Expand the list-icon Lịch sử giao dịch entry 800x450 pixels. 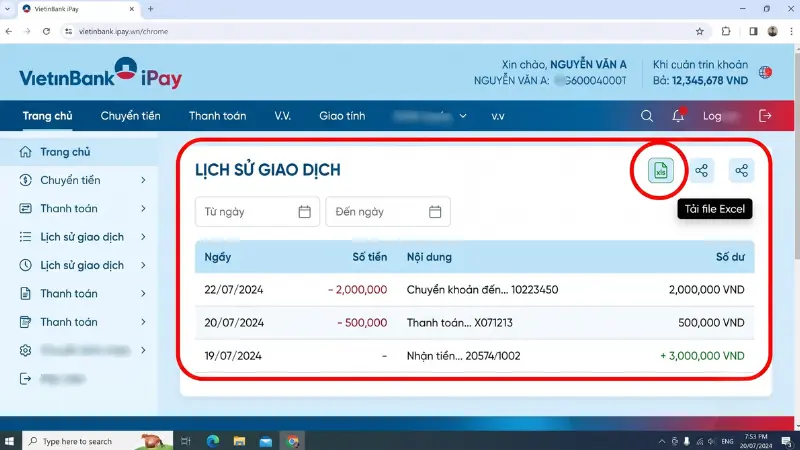click(143, 237)
